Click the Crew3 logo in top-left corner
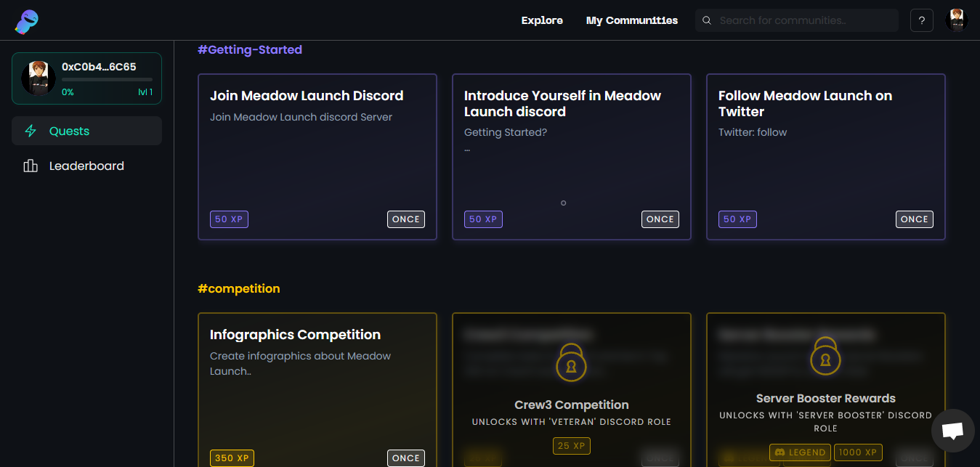 [x=26, y=21]
